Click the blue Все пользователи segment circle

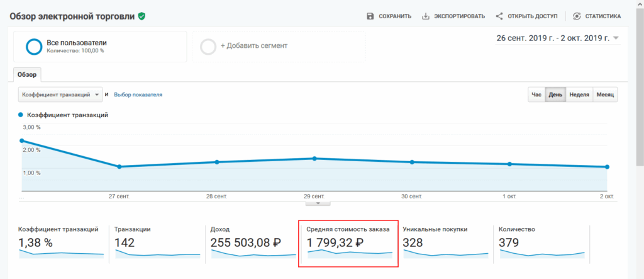click(33, 47)
